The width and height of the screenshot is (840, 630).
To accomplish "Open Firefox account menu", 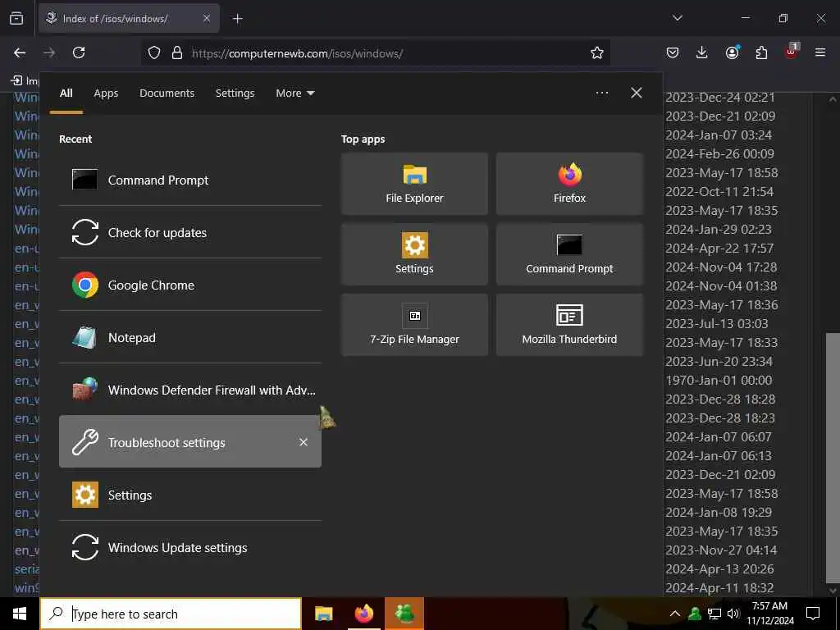I will coord(732,52).
